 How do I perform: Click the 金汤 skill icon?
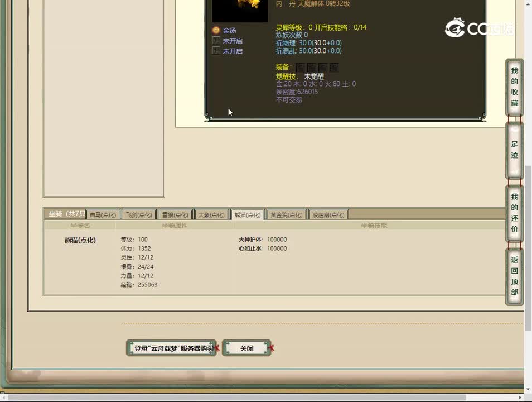pyautogui.click(x=216, y=30)
